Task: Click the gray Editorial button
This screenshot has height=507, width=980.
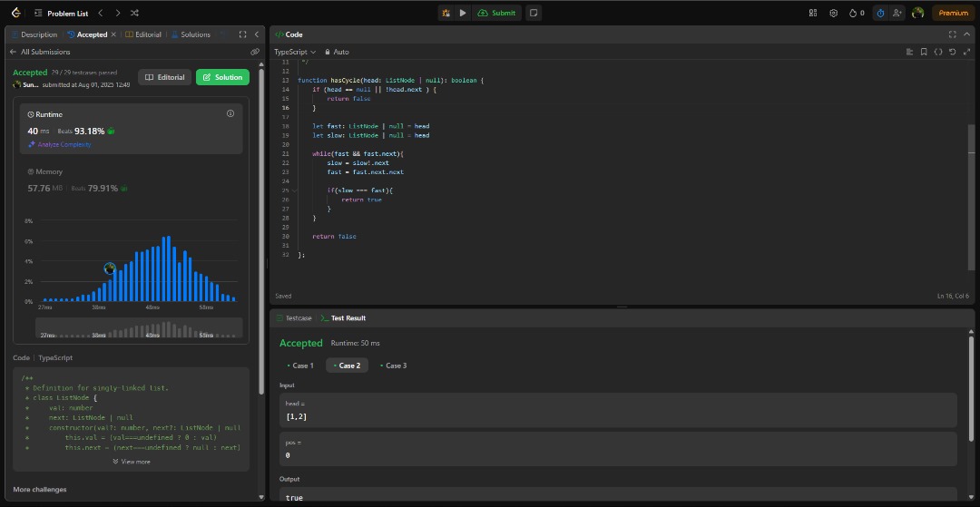Action: (165, 77)
